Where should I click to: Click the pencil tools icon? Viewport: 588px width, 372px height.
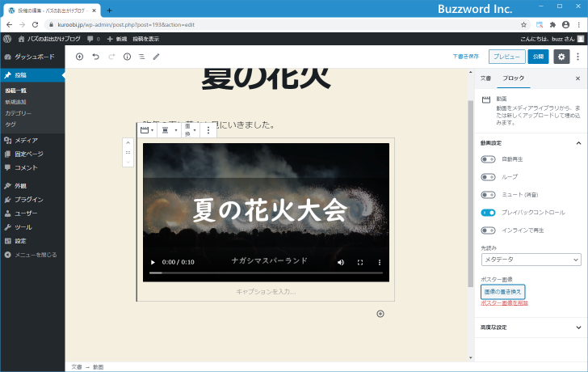pos(157,57)
